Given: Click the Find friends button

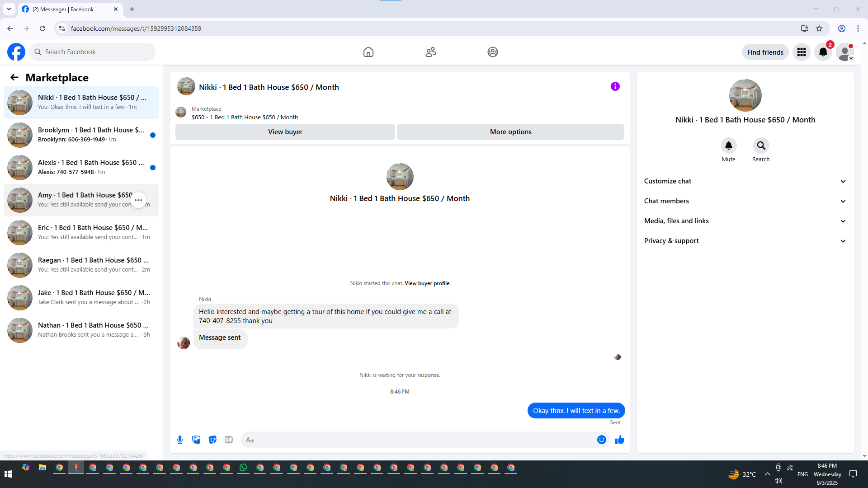Looking at the screenshot, I should click(x=765, y=52).
